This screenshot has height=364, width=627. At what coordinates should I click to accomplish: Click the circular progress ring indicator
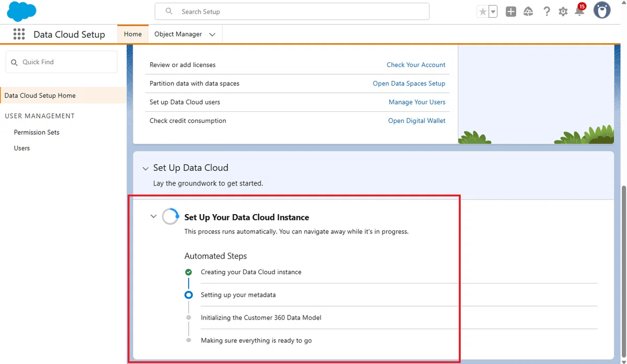pyautogui.click(x=170, y=217)
